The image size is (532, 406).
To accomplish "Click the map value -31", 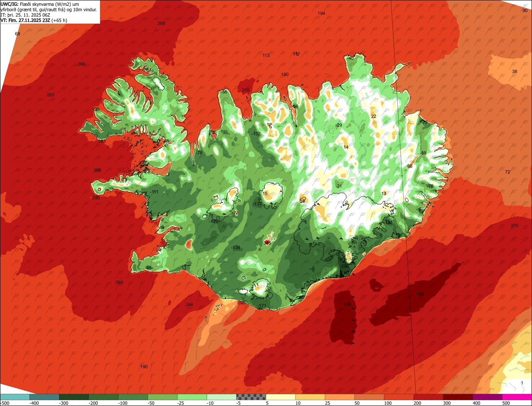I will pyautogui.click(x=339, y=186).
